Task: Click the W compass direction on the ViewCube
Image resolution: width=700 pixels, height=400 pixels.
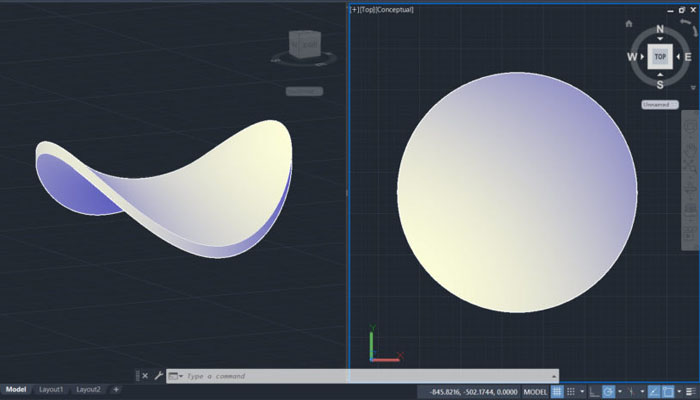Action: tap(632, 57)
